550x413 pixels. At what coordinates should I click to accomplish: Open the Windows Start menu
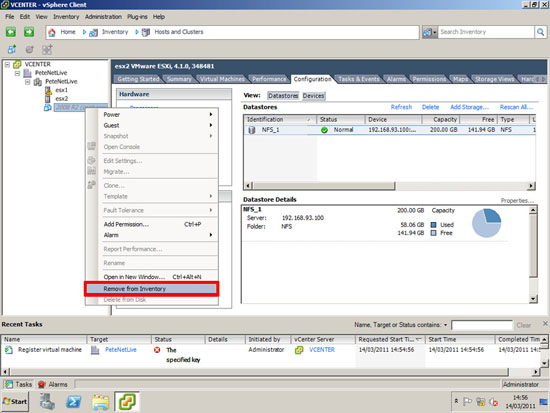15,402
